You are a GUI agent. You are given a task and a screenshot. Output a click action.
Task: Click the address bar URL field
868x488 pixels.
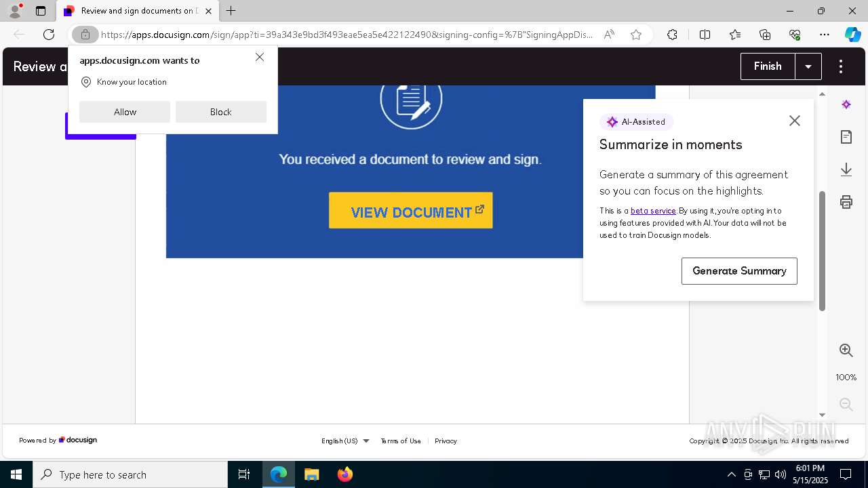347,35
